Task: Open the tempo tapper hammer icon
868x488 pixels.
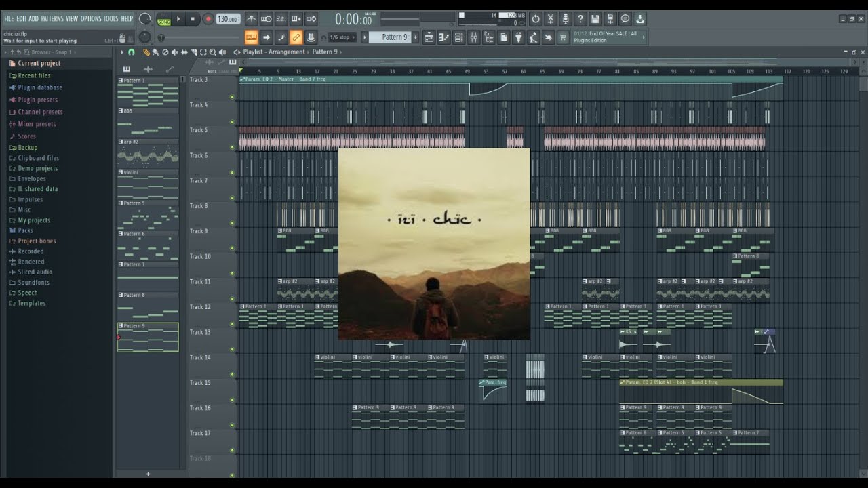Action: click(533, 37)
